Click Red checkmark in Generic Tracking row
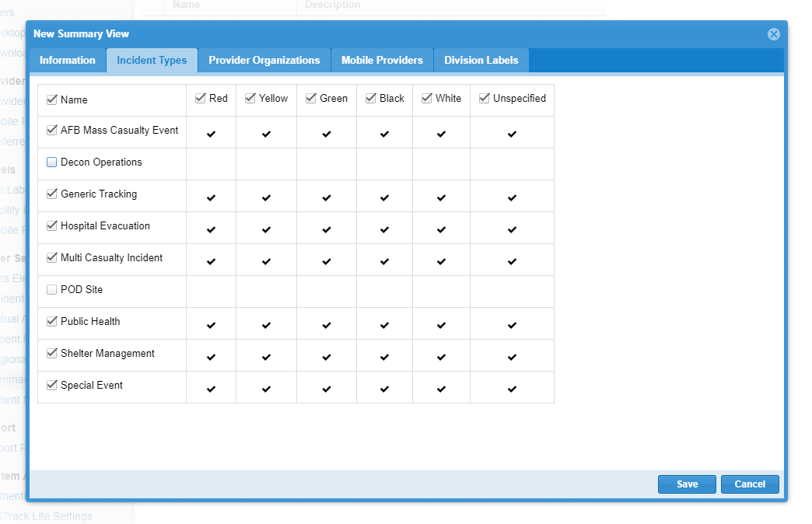Viewport: 812px width, 524px height. 211,197
